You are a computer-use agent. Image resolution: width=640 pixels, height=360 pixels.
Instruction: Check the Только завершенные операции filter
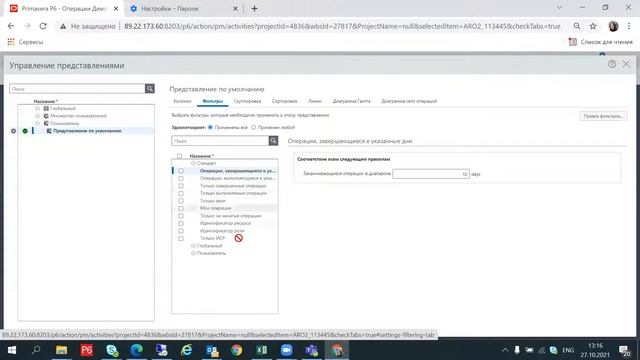[181, 186]
